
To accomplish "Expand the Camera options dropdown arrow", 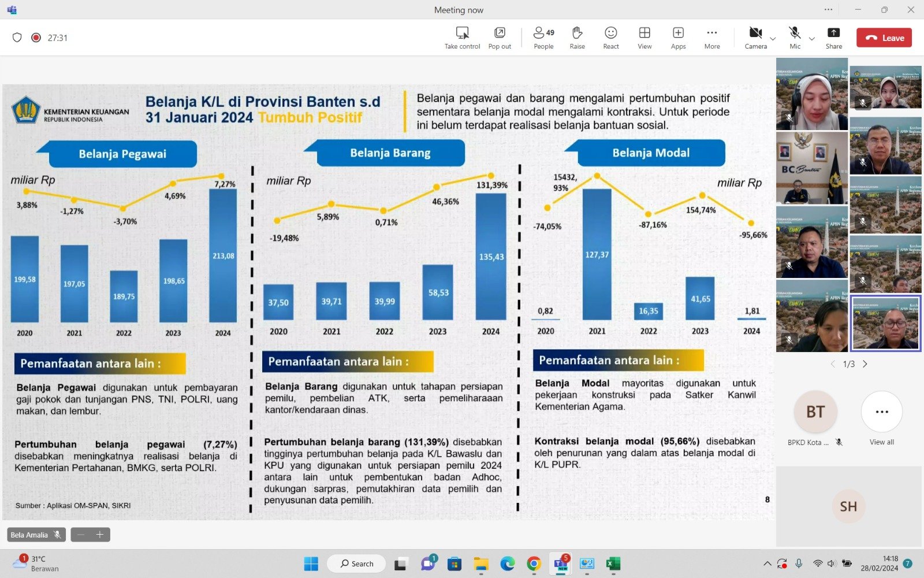I will click(x=773, y=39).
